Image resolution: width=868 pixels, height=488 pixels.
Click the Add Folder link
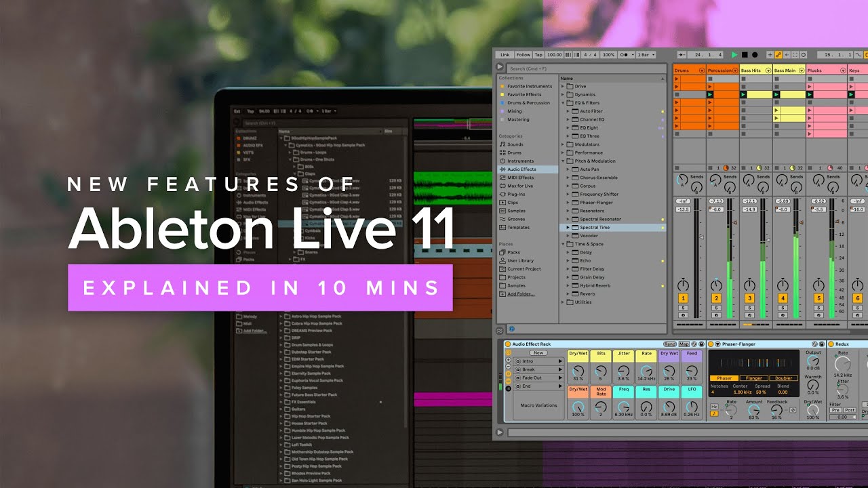pyautogui.click(x=521, y=293)
